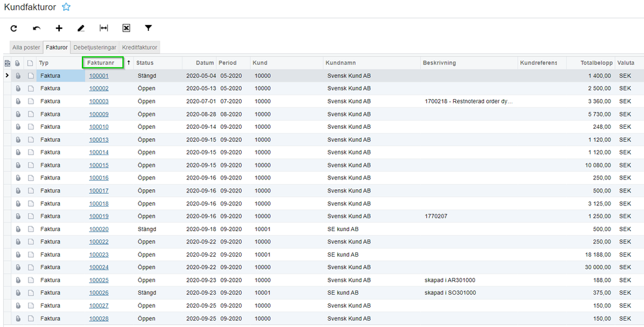This screenshot has width=644, height=327.
Task: Switch to Alla poster tab
Action: pos(26,47)
